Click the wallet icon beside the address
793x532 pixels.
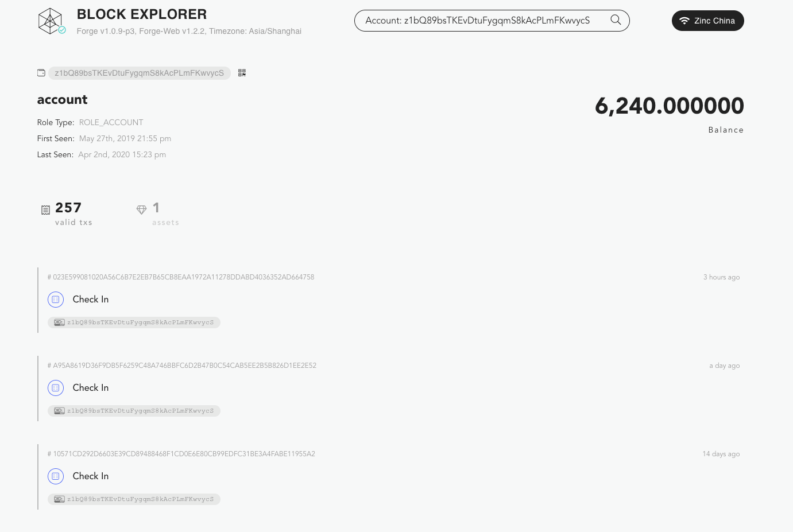(41, 73)
